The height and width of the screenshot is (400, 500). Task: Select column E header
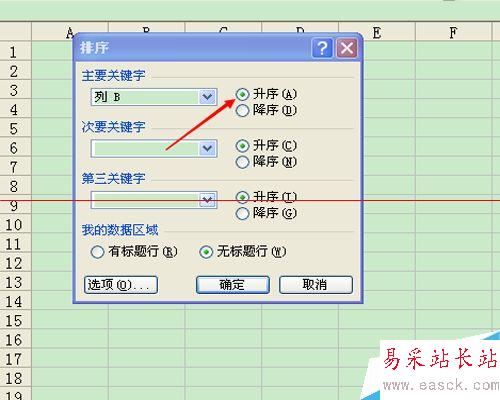pos(377,32)
